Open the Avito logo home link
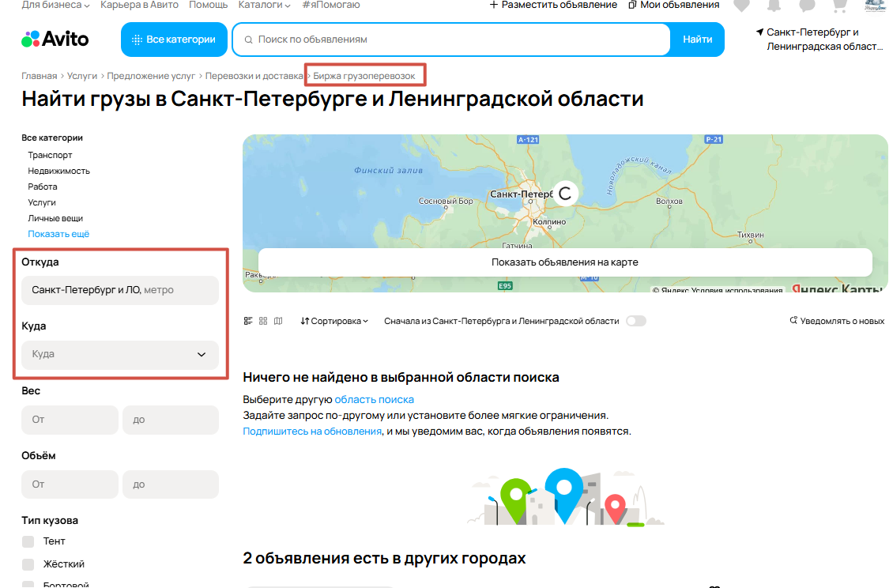The image size is (893, 588). 55,39
